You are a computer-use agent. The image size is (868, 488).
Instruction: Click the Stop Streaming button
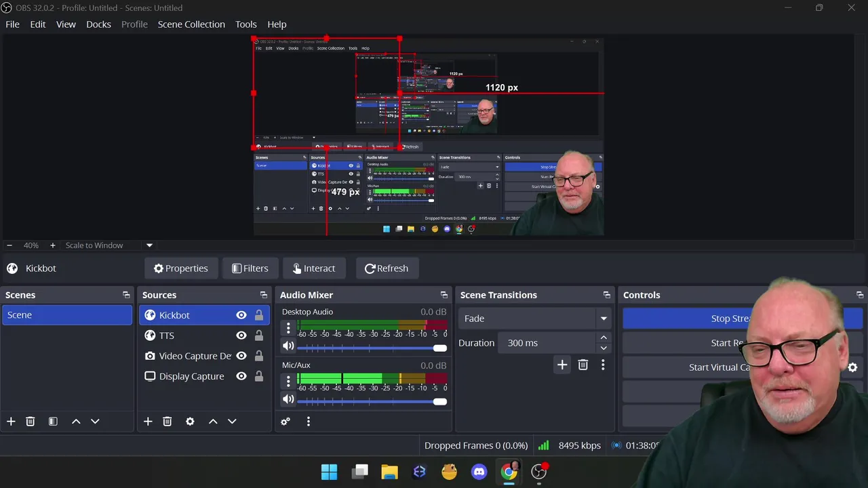[x=743, y=319]
